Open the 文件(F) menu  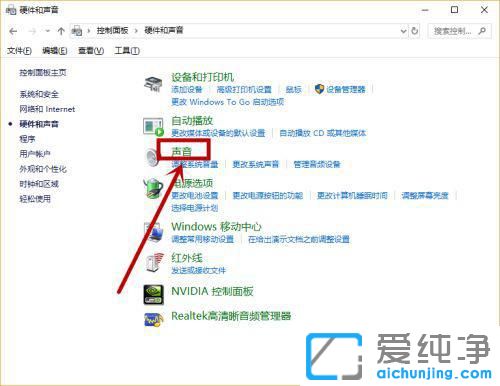(19, 51)
